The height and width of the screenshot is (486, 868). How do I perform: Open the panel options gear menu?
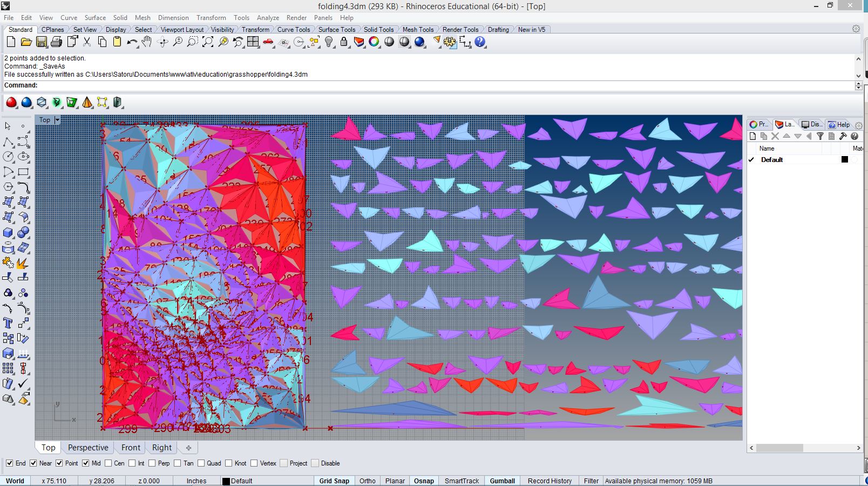[x=858, y=125]
